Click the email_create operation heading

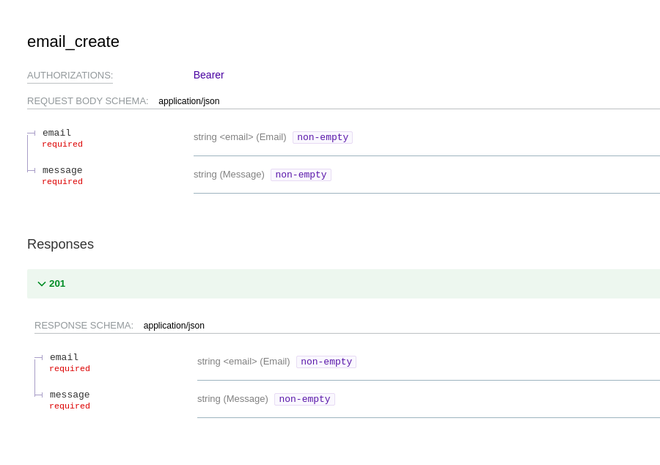[73, 42]
